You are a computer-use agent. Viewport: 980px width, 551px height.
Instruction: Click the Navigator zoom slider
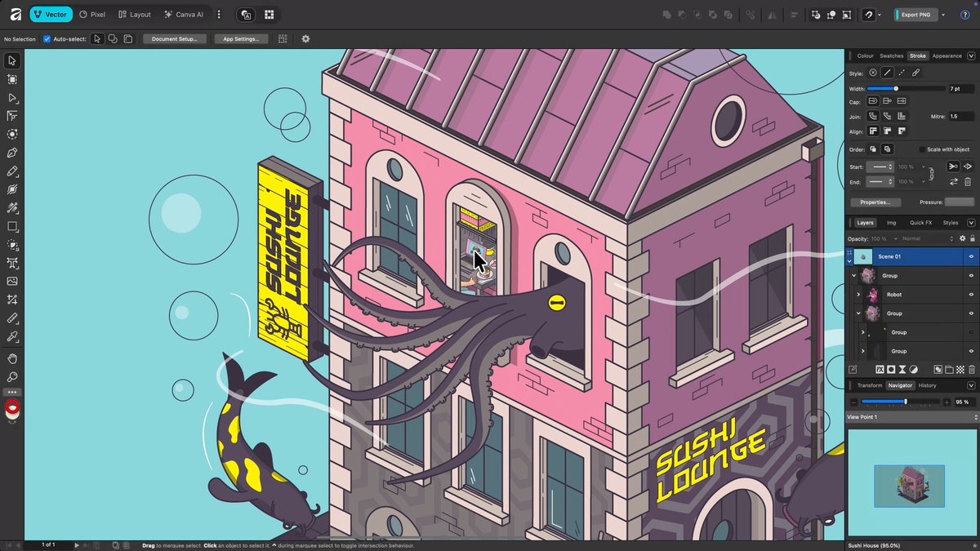[901, 402]
